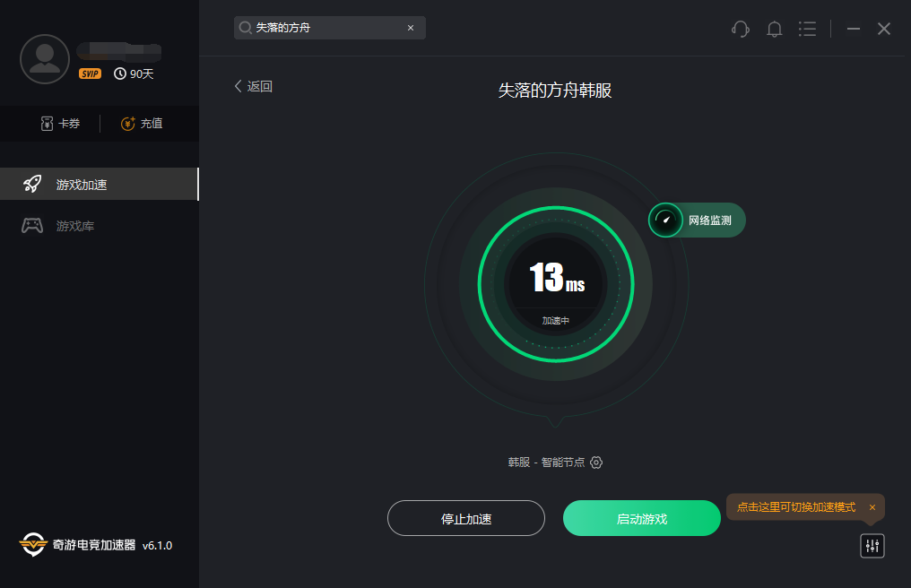Click the 奇游电竞加速器 logo
Screen dimensions: 911x588
coord(77,545)
